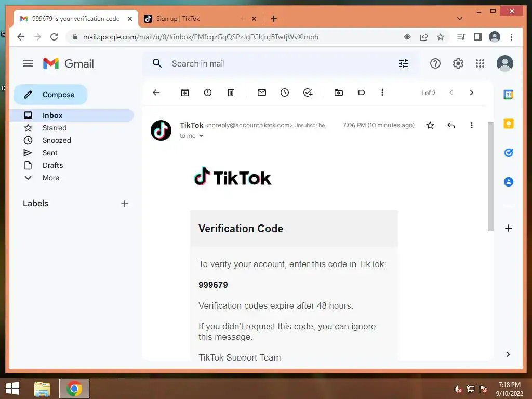Viewport: 532px width, 399px height.
Task: Hide side panel chevron
Action: 508,354
